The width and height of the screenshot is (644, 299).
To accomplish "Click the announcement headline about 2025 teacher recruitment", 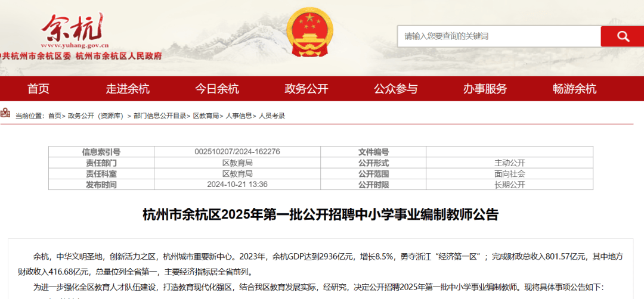I will point(320,214).
